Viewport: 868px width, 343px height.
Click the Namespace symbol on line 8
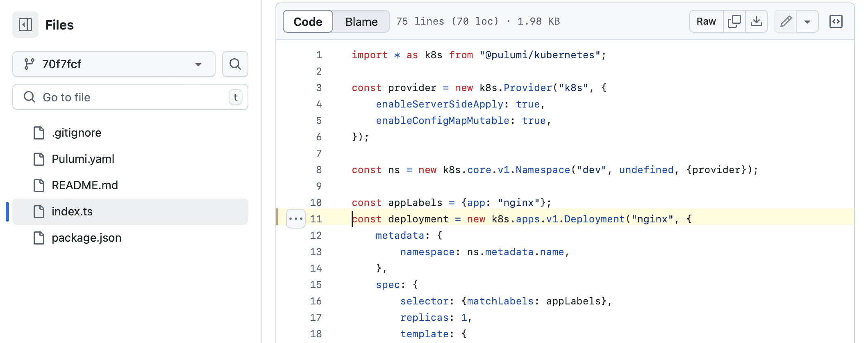543,170
